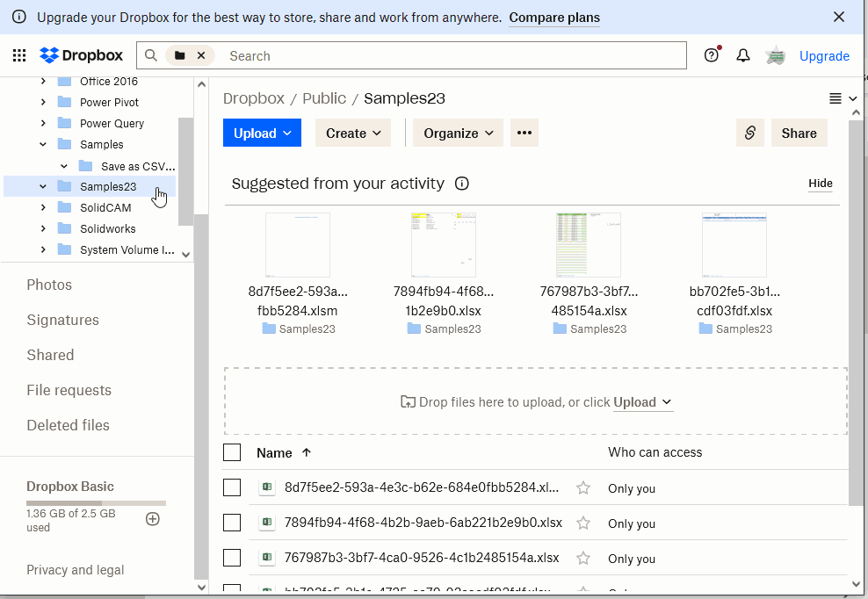
Task: Open the more actions ellipsis button
Action: tap(524, 133)
